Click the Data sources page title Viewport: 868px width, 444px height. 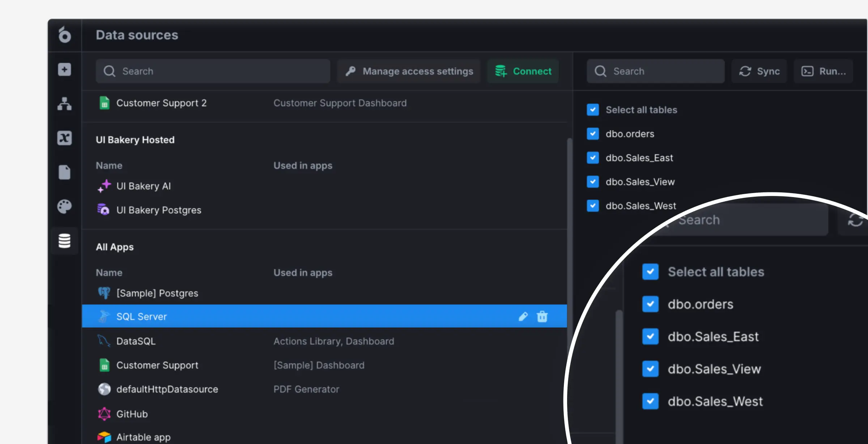tap(137, 35)
